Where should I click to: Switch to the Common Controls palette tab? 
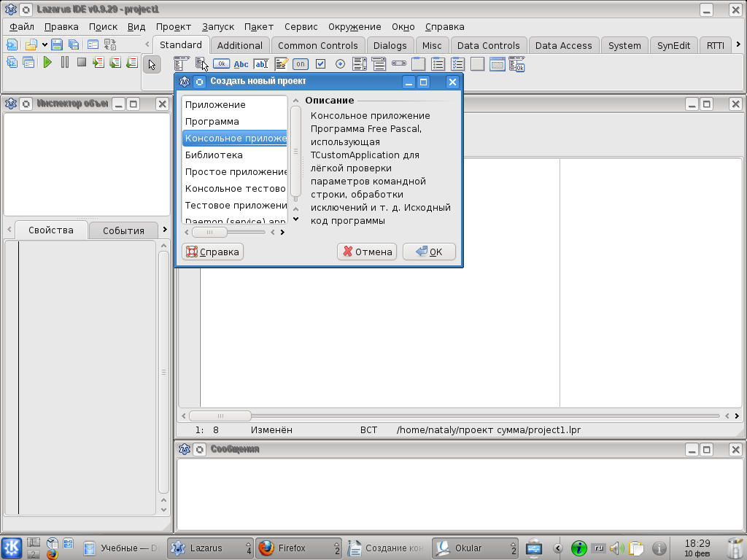pyautogui.click(x=318, y=46)
